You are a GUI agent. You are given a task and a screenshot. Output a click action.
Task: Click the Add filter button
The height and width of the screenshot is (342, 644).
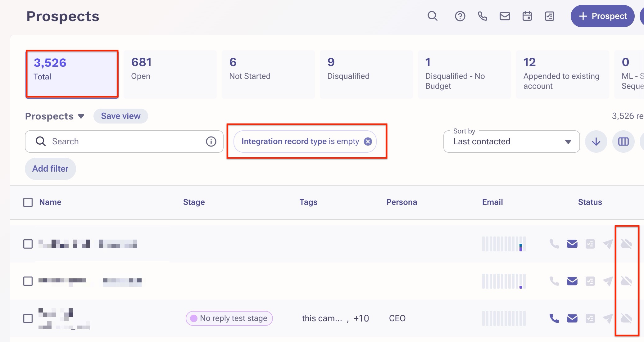pyautogui.click(x=50, y=169)
